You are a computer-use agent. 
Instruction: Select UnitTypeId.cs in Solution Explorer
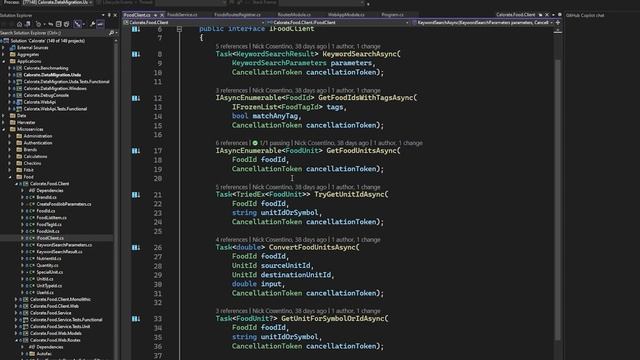pos(49,286)
